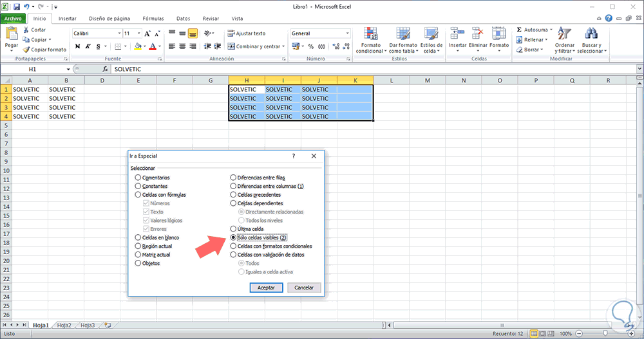This screenshot has height=339, width=644.
Task: Select Diferencias entre filas radio option
Action: (233, 178)
